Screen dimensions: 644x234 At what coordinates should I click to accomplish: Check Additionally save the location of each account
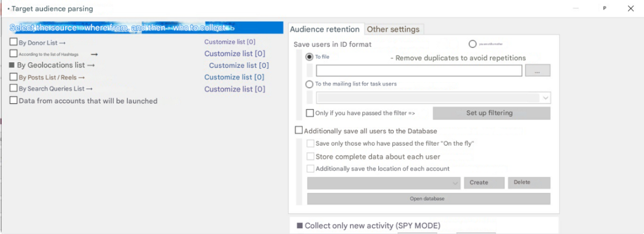[x=311, y=168]
